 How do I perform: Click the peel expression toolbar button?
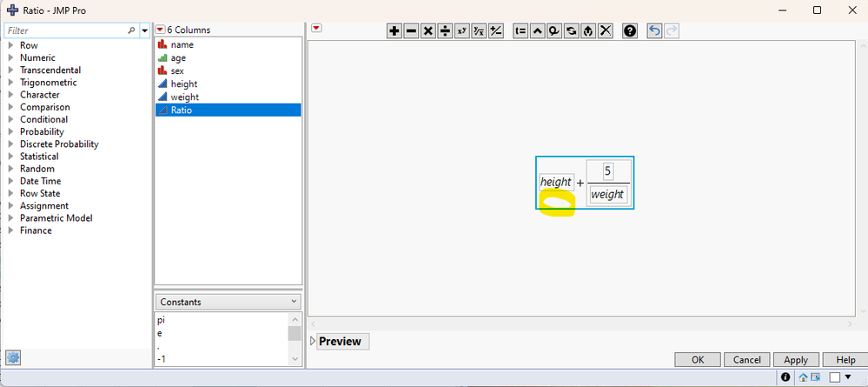pos(554,31)
